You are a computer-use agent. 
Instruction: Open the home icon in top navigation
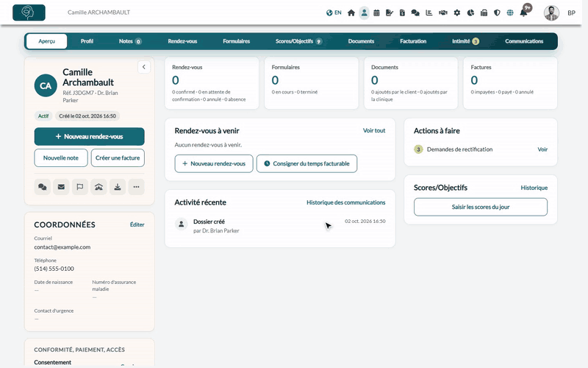point(351,13)
